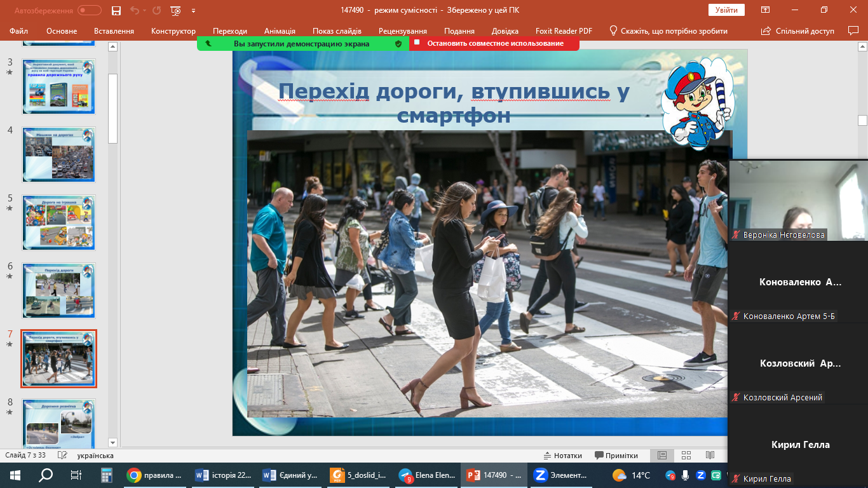Toggle Нотатки notes pane
This screenshot has width=868, height=488.
pyautogui.click(x=562, y=456)
